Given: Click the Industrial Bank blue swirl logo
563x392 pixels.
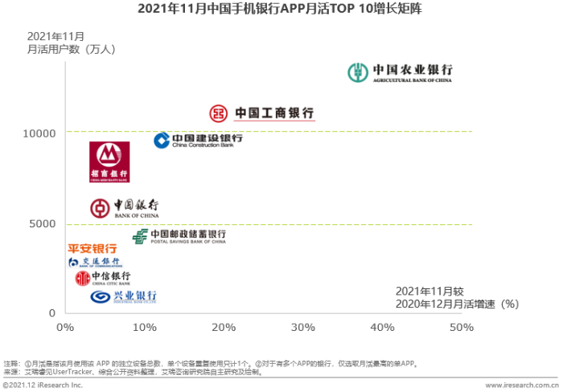Looking at the screenshot, I should click(x=101, y=296).
